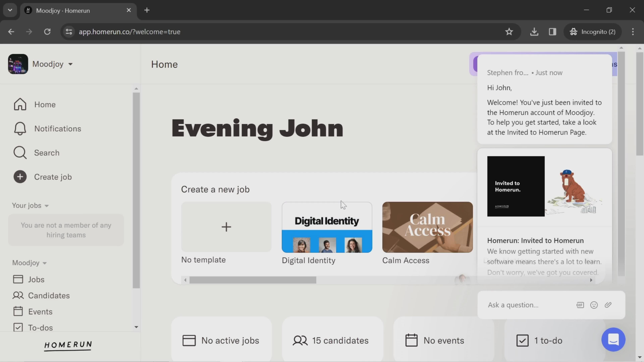Click the welcome message from Stephen

(545, 99)
